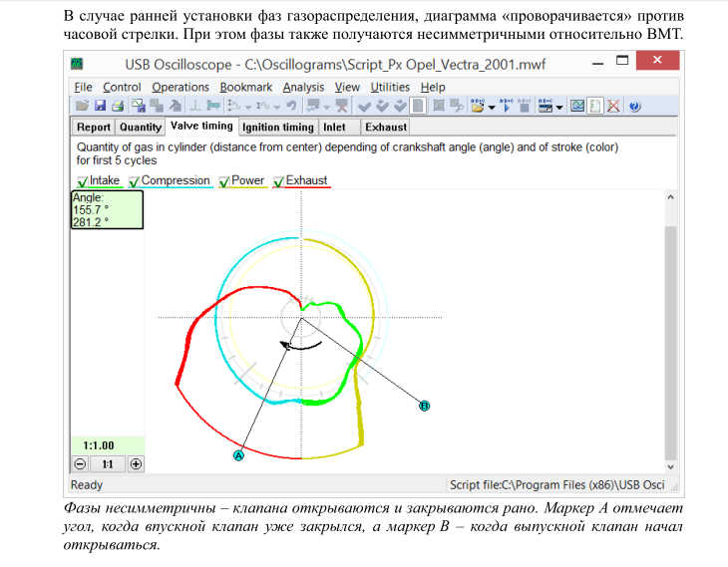Toggle the Exhaust stroke checkbox
The width and height of the screenshot is (728, 567).
point(278,181)
